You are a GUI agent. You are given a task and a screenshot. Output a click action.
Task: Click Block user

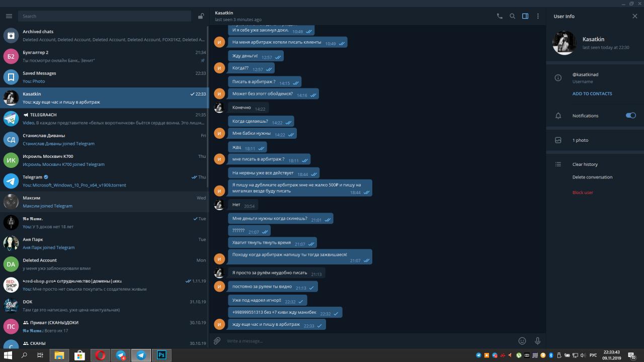coord(583,193)
